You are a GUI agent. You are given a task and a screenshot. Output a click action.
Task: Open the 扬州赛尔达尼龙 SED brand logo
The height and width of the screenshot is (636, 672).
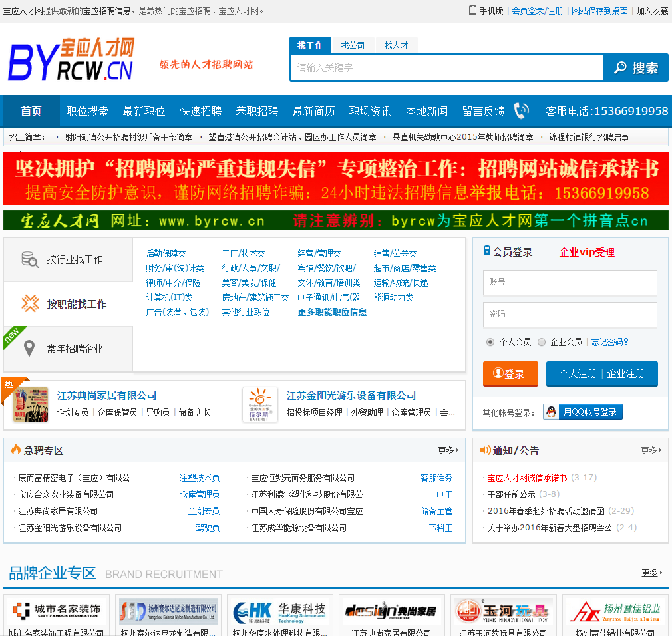(x=168, y=611)
